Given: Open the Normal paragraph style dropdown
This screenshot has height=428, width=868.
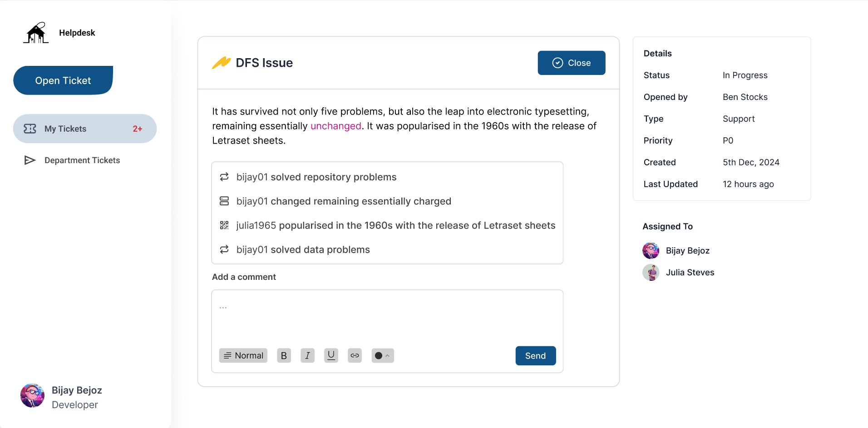Looking at the screenshot, I should tap(243, 355).
